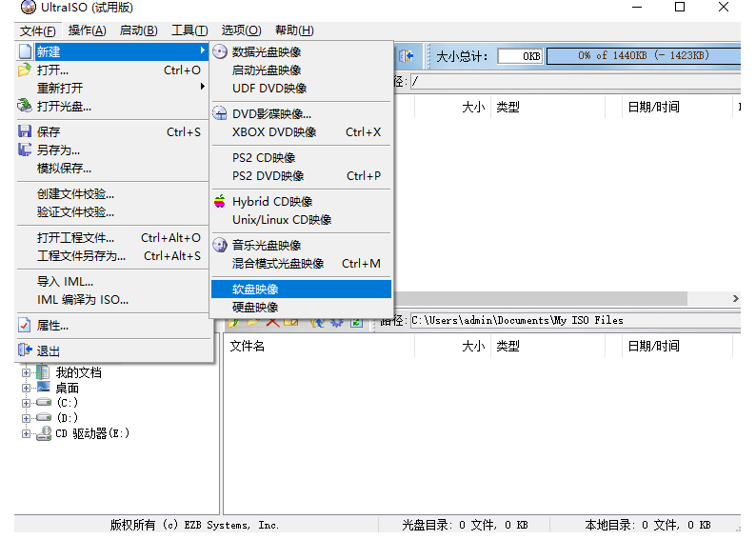Click status text 版权所有 (c) EZB Systems
This screenshot has width=756, height=540.
click(x=194, y=525)
